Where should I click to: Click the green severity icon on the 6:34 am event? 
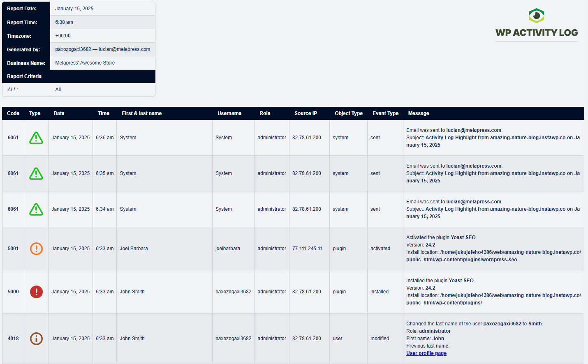pos(36,209)
